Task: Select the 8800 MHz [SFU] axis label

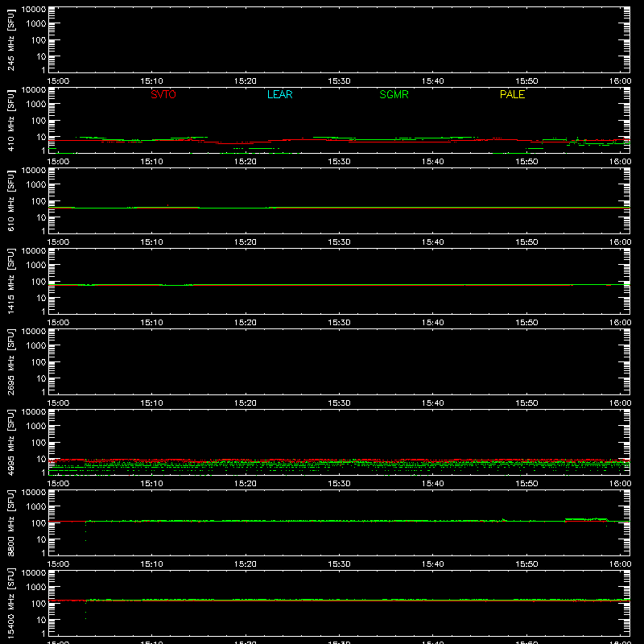Action: [x=11, y=522]
